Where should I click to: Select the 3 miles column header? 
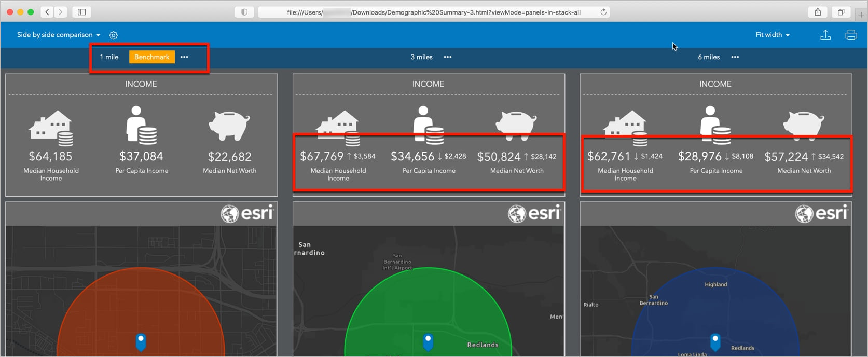[x=421, y=57]
